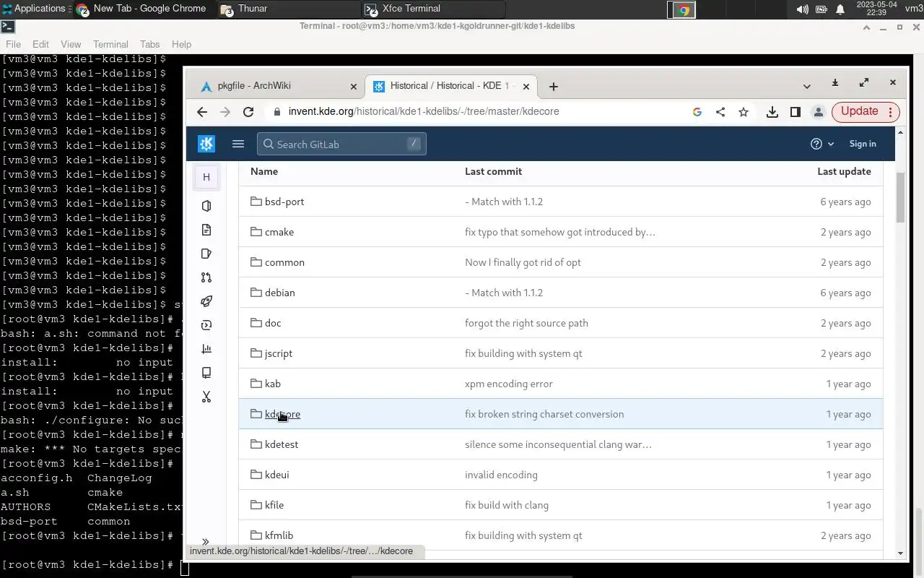Image resolution: width=924 pixels, height=578 pixels.
Task: Open Chrome tab search dropdown arrow
Action: [806, 86]
